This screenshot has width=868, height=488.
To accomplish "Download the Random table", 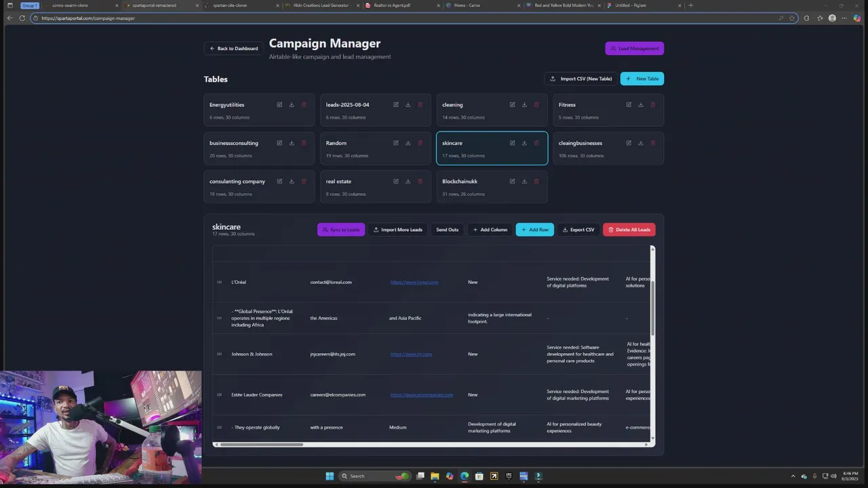I will (x=408, y=143).
